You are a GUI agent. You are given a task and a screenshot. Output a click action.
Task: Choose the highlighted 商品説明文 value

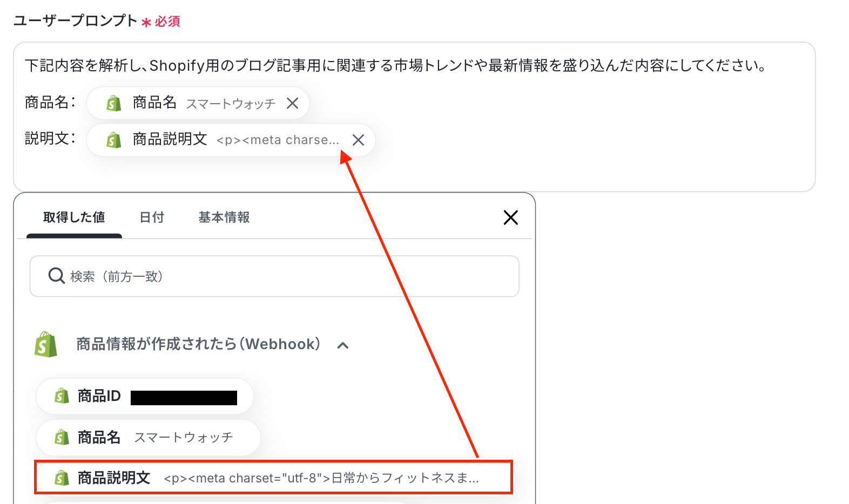coord(273,478)
